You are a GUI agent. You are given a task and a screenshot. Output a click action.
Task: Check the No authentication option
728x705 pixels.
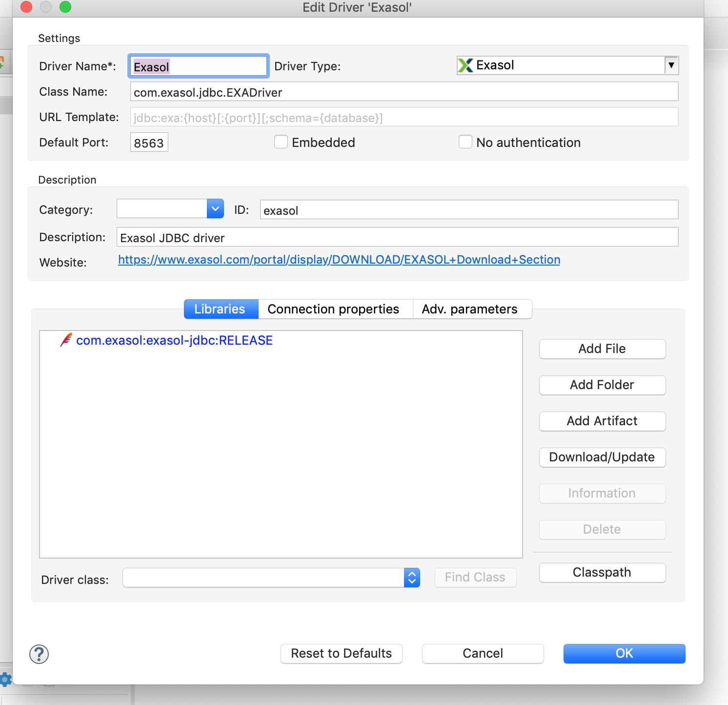(465, 142)
